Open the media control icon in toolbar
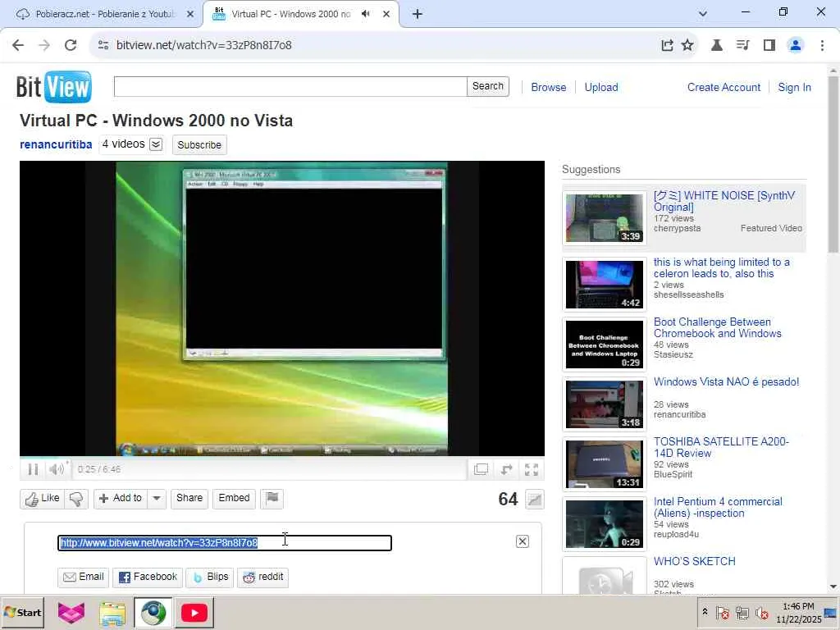The image size is (840, 630). coord(742,45)
